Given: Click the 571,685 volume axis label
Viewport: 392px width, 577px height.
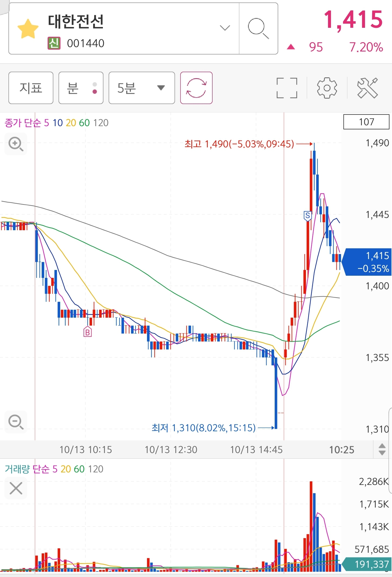Looking at the screenshot, I should pyautogui.click(x=372, y=549).
